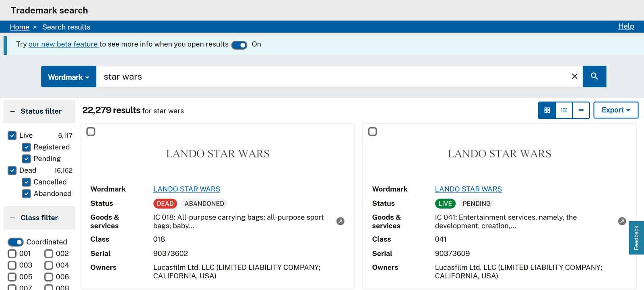Click the Feedback side tab

(636, 238)
